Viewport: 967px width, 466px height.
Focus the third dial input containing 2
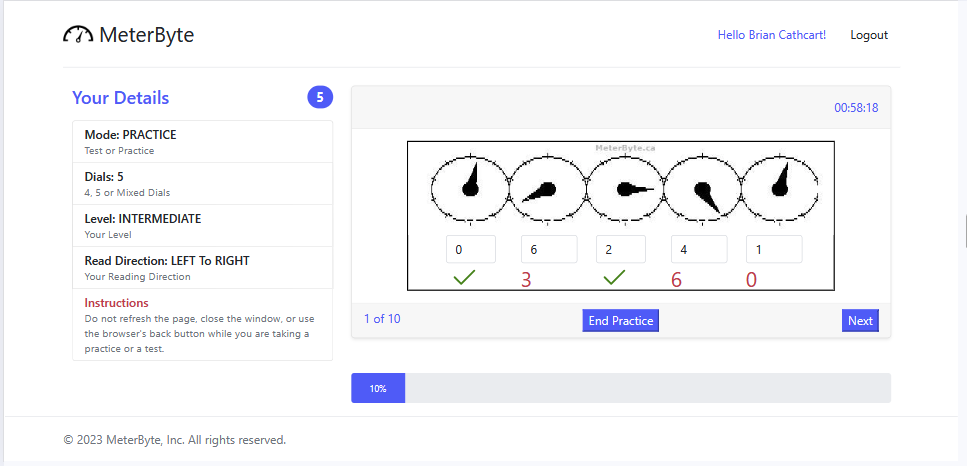click(620, 249)
